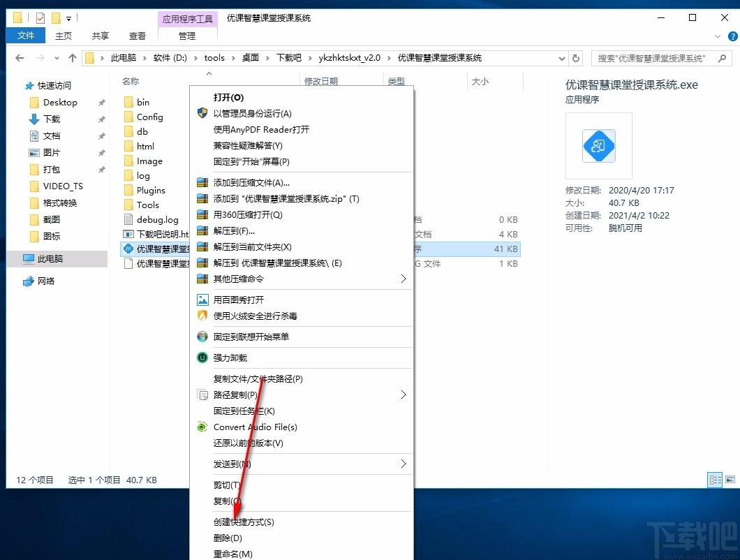
Task: Click properties checkmark icon in quick access toolbar
Action: click(40, 18)
